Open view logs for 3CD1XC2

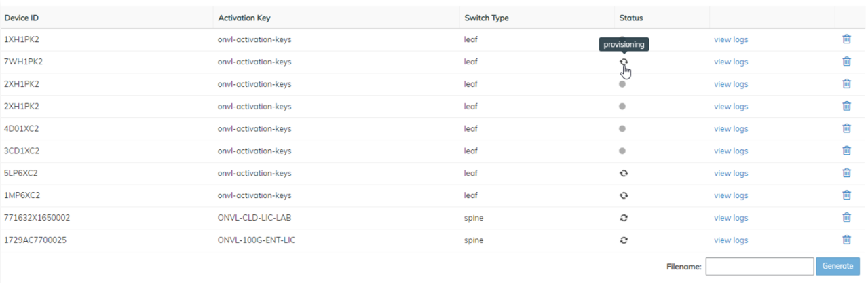point(731,151)
